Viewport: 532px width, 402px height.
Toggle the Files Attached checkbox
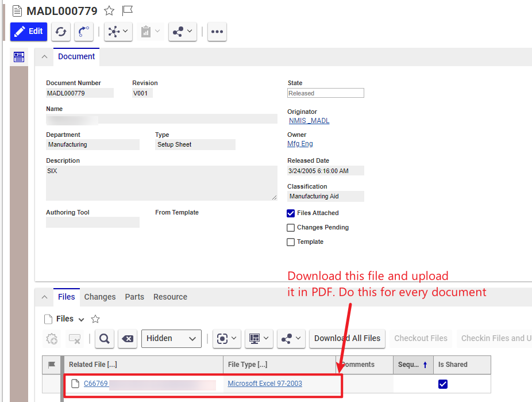[x=291, y=213]
